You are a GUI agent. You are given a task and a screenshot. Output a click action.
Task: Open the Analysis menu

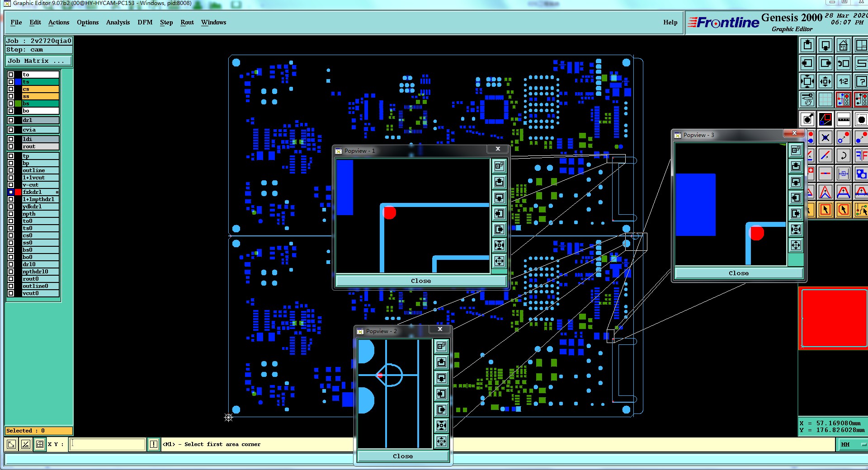(118, 22)
